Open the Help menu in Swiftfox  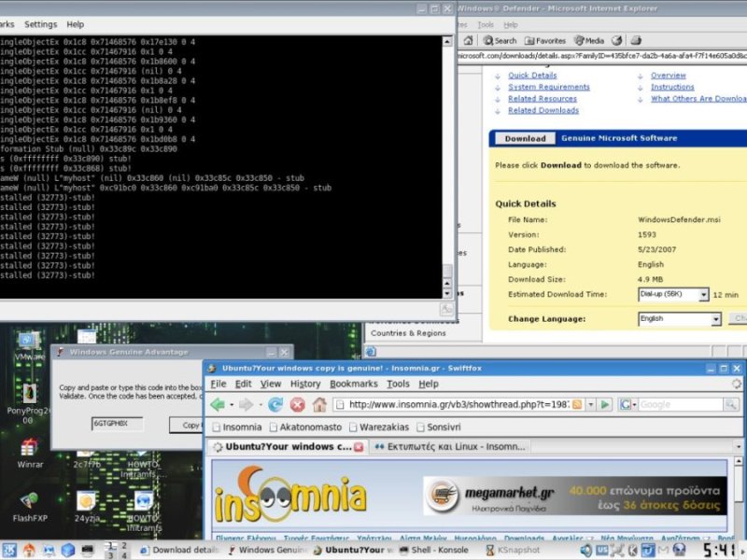pos(429,384)
